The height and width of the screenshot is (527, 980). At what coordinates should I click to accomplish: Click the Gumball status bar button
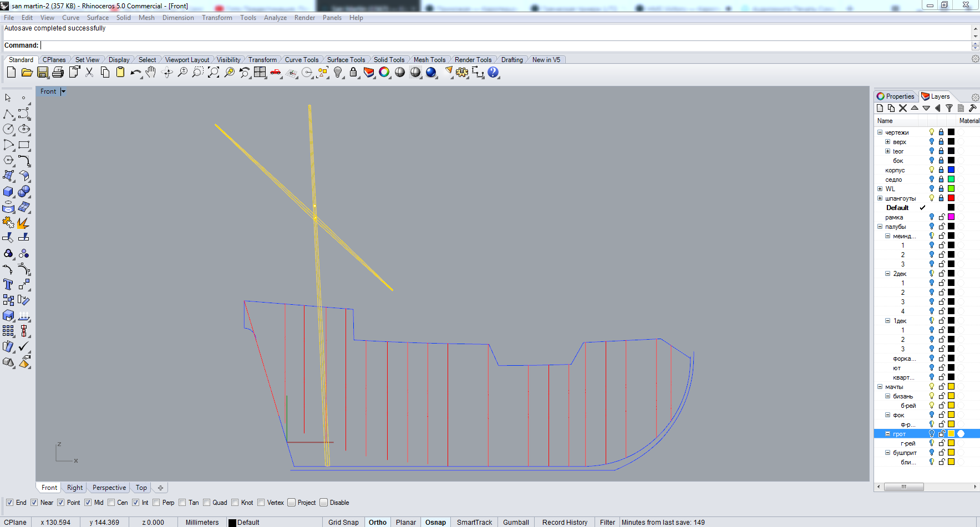516,522
